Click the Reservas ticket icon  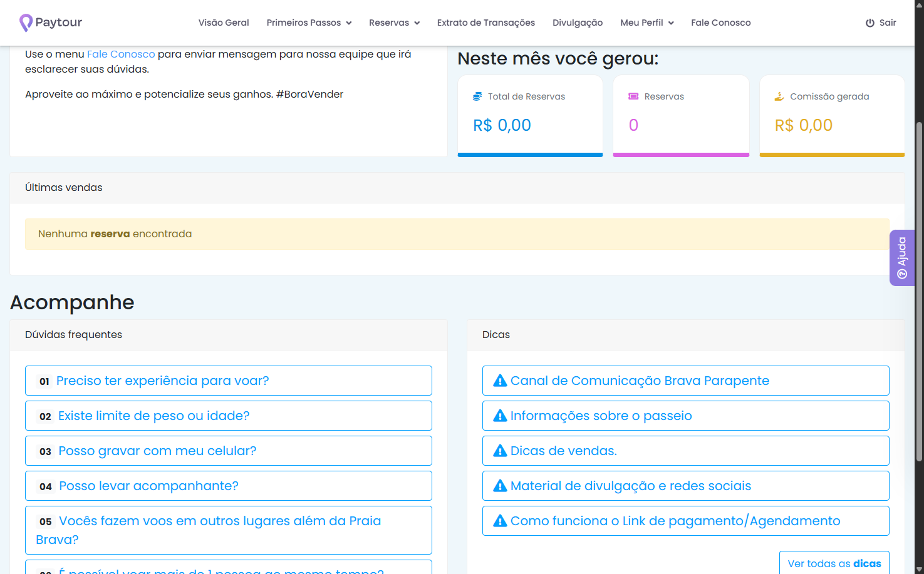pyautogui.click(x=633, y=96)
